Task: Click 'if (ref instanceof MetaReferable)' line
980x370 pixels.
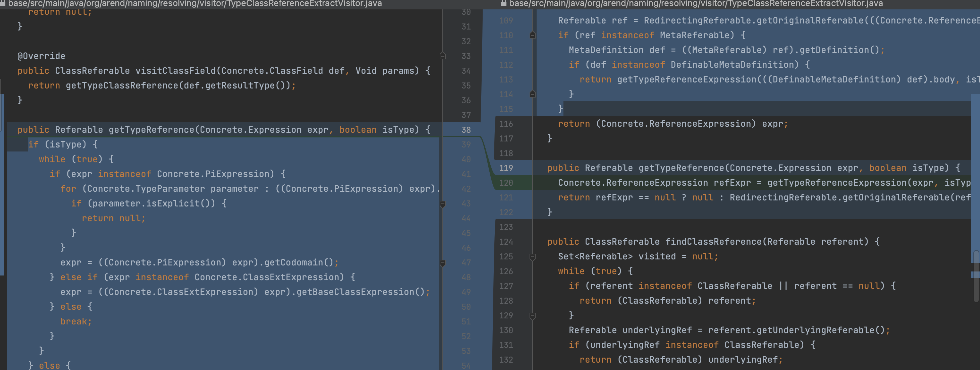Action: (x=652, y=36)
